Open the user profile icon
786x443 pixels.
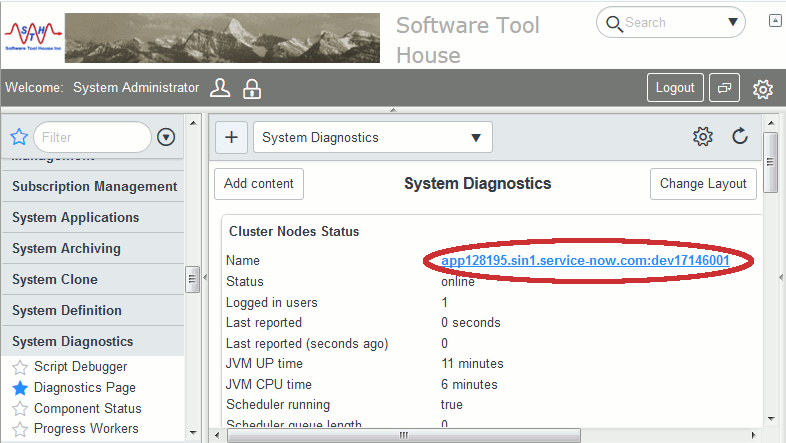tap(220, 88)
